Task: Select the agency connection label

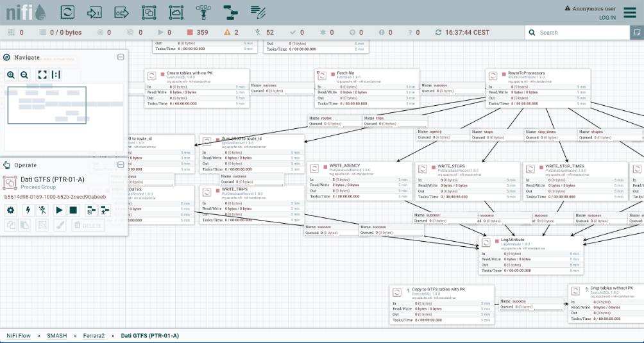Action: (x=444, y=135)
